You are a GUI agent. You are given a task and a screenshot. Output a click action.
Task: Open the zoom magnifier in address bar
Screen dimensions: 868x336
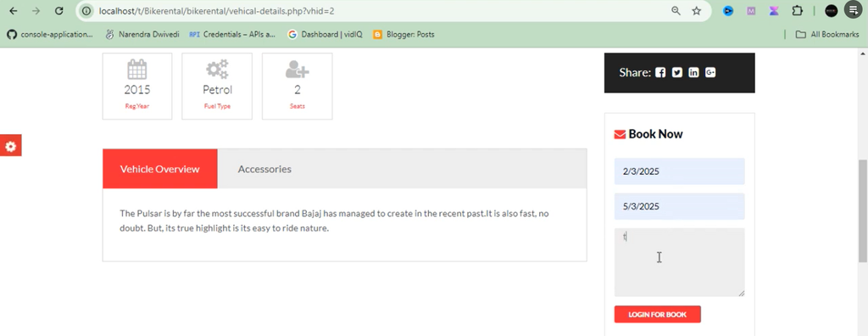676,10
